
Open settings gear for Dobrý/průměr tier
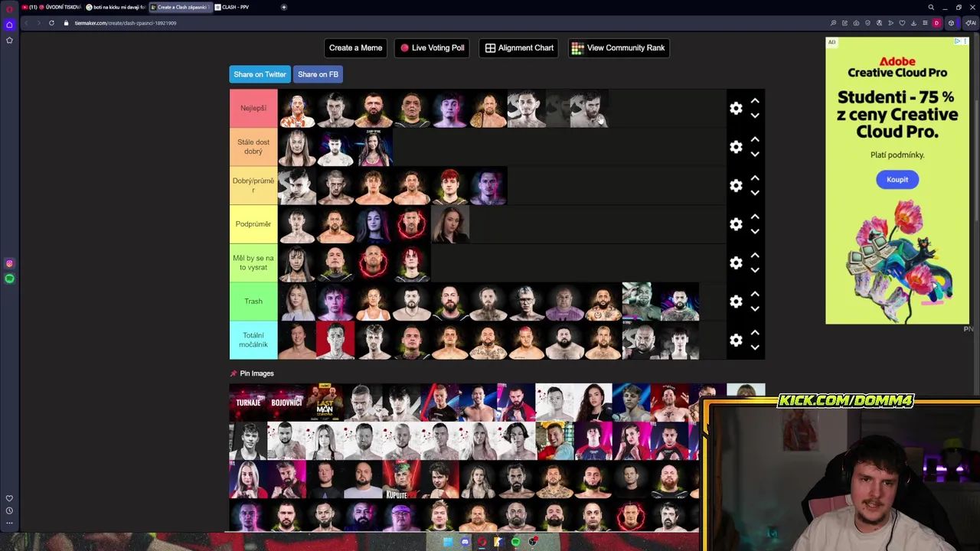[x=736, y=186]
